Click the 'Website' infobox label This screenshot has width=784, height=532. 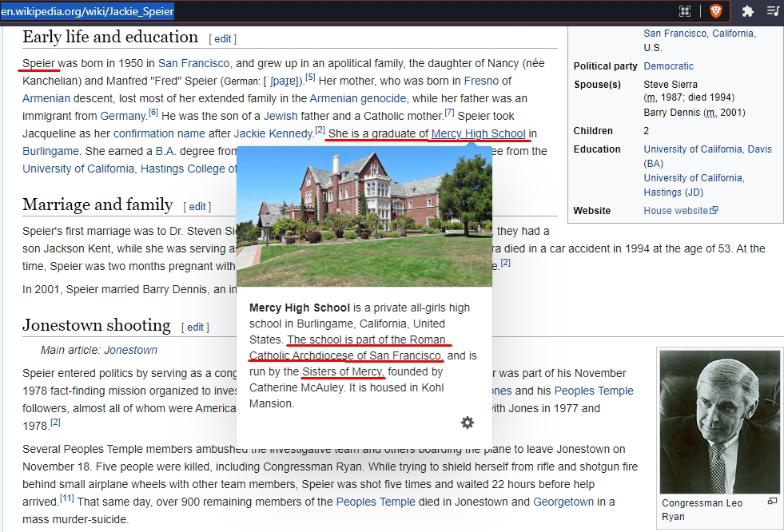[592, 211]
